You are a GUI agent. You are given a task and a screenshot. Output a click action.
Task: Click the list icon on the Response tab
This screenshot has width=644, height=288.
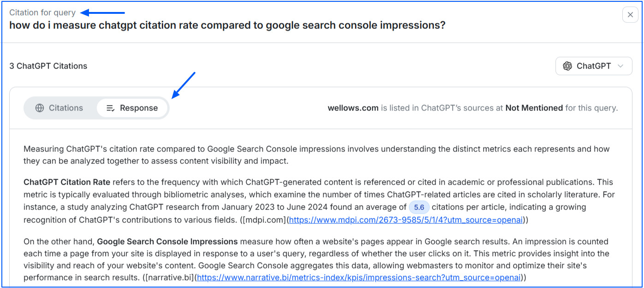point(111,108)
